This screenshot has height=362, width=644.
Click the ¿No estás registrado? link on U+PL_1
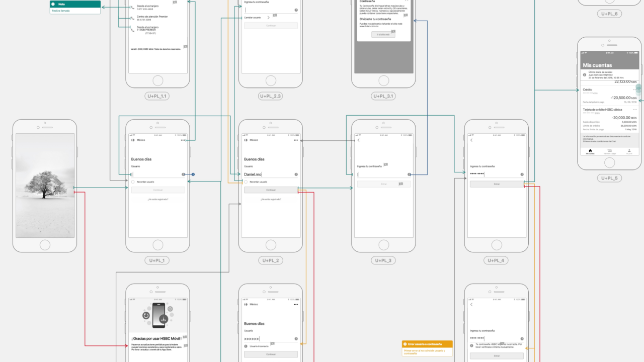pyautogui.click(x=158, y=200)
